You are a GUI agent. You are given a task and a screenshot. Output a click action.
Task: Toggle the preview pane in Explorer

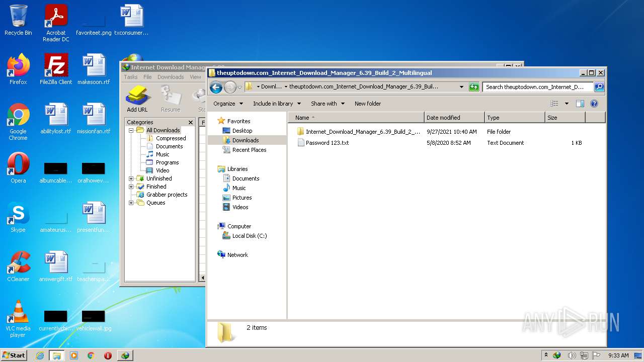point(580,104)
